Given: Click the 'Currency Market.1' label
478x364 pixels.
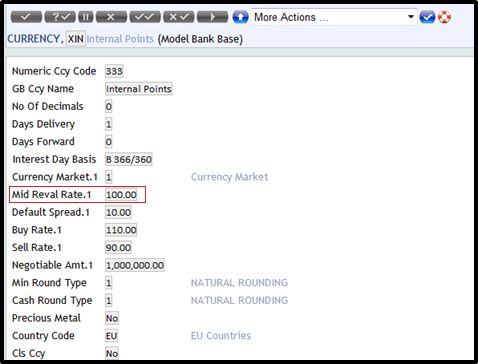Looking at the screenshot, I should pyautogui.click(x=55, y=177).
